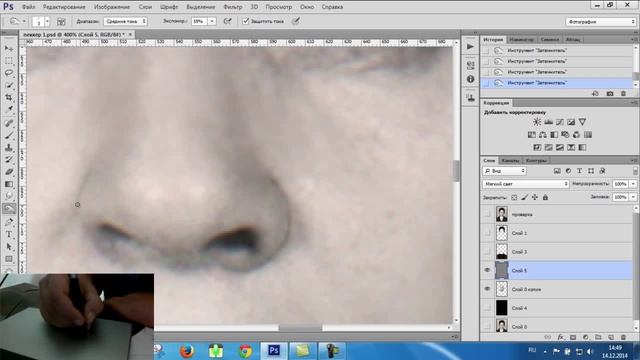Screen dimensions: 640x360
Task: Open the brush preset picker arrow
Action: point(47,21)
